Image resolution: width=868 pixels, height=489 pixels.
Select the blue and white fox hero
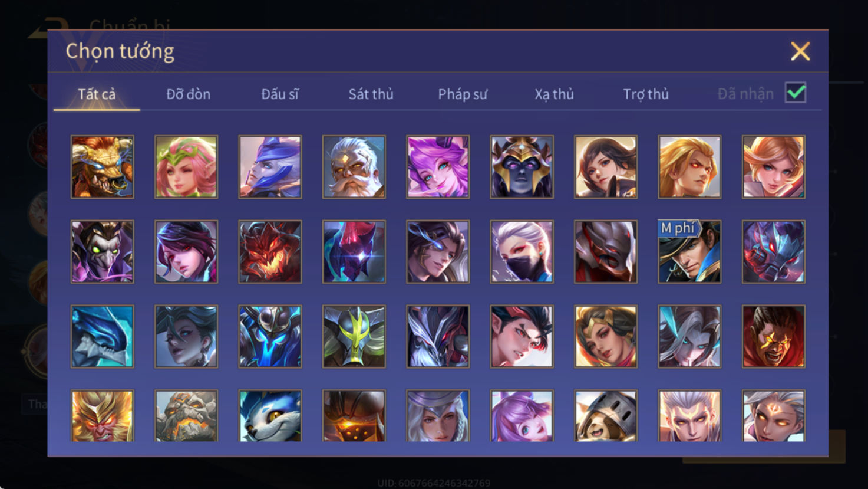pos(270,416)
